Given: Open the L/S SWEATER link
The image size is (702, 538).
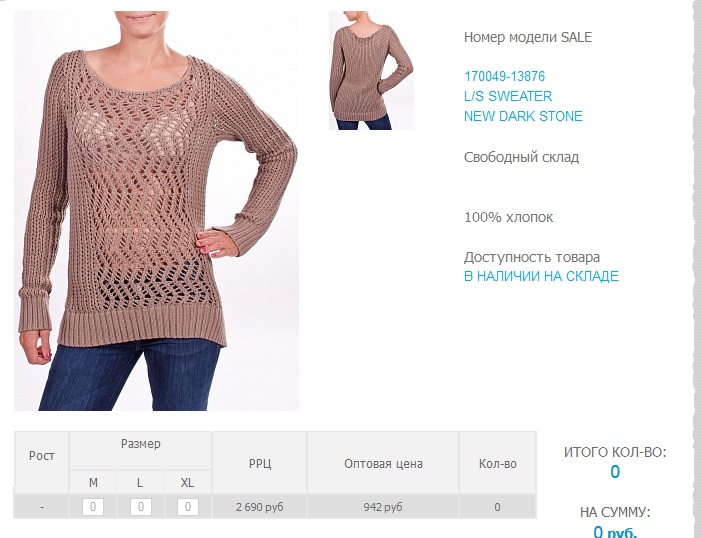Looking at the screenshot, I should click(508, 96).
